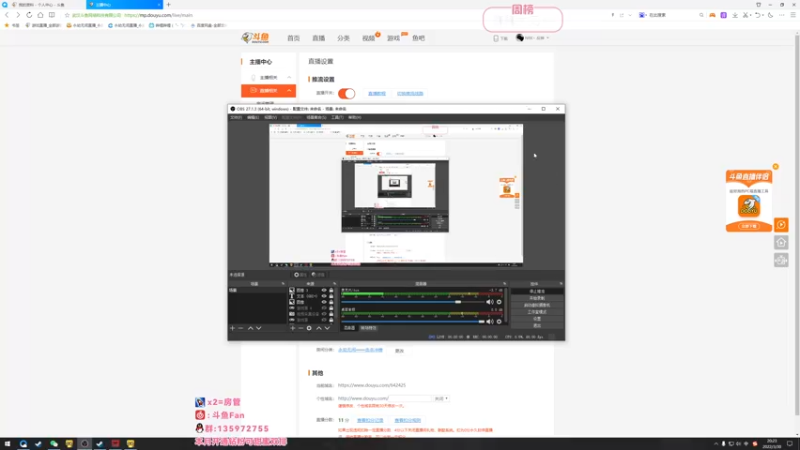
Task: Move the selected source down
Action: click(x=327, y=328)
